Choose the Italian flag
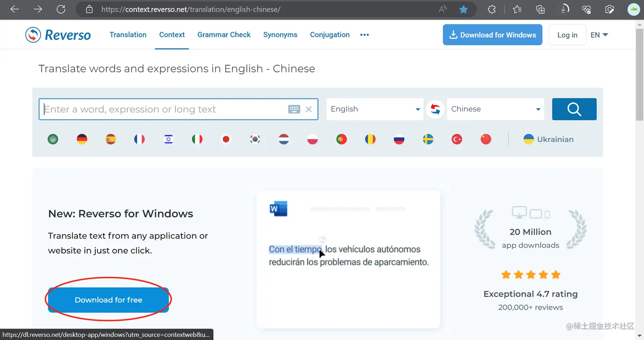The height and width of the screenshot is (340, 644). (197, 139)
